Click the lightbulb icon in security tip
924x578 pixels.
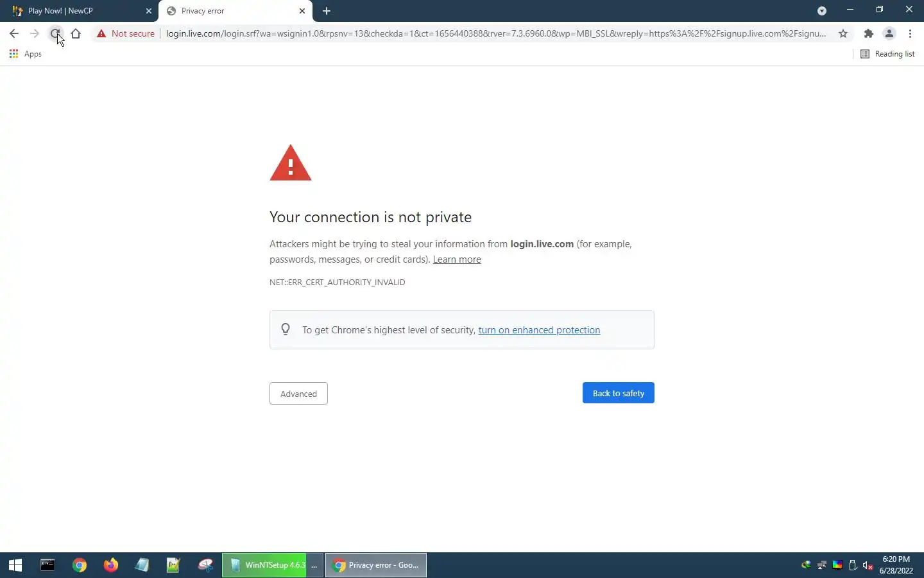click(286, 329)
